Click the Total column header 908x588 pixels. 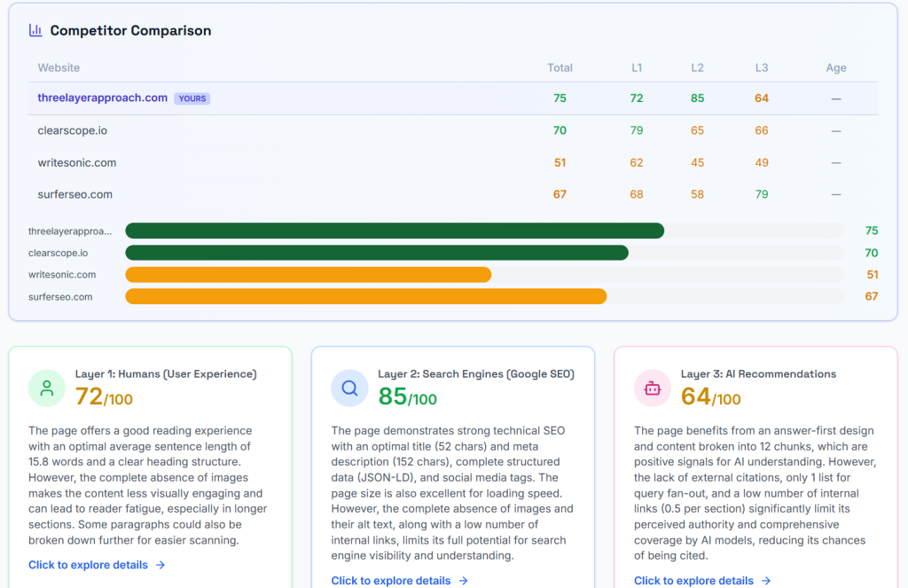pyautogui.click(x=560, y=67)
